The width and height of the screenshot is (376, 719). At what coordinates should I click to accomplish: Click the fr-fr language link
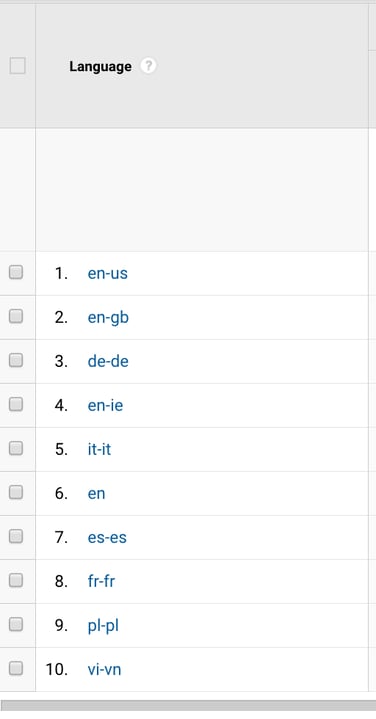pos(101,581)
